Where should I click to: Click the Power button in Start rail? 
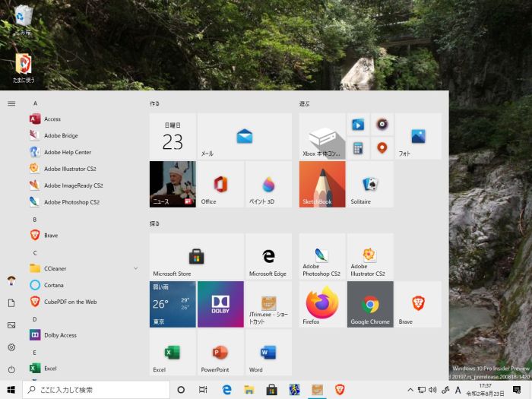pyautogui.click(x=11, y=369)
